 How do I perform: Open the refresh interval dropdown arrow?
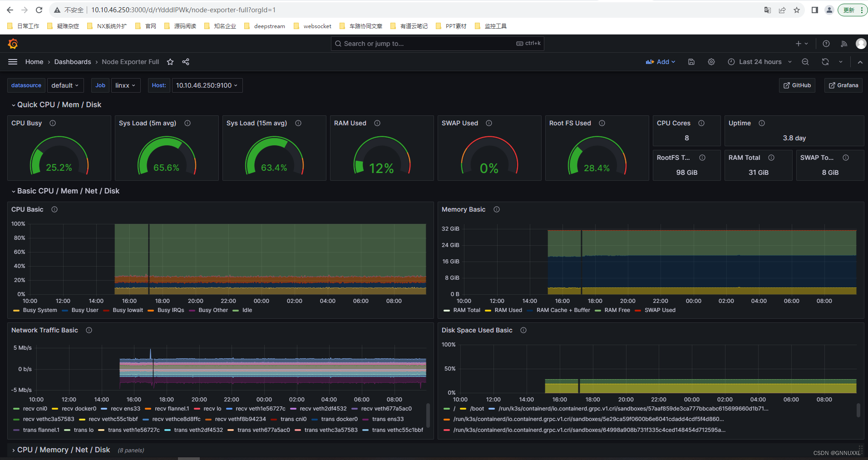click(x=841, y=62)
